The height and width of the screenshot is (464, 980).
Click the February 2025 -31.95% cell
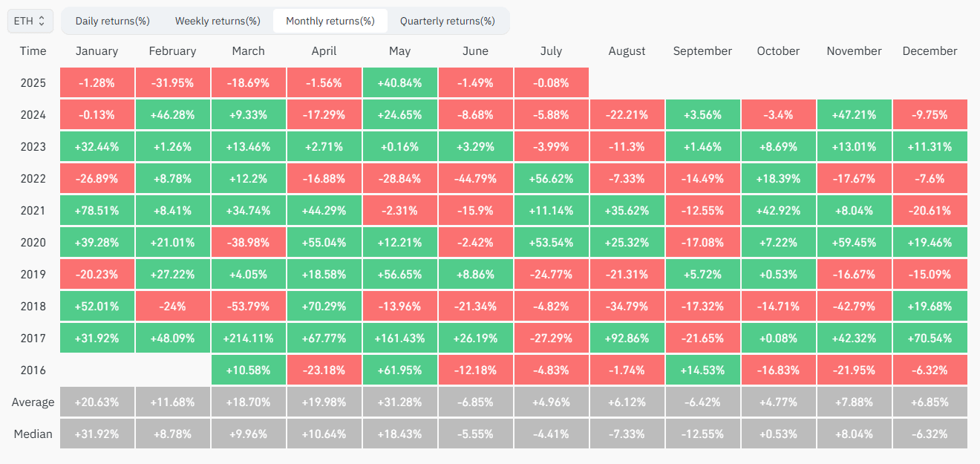coord(172,82)
